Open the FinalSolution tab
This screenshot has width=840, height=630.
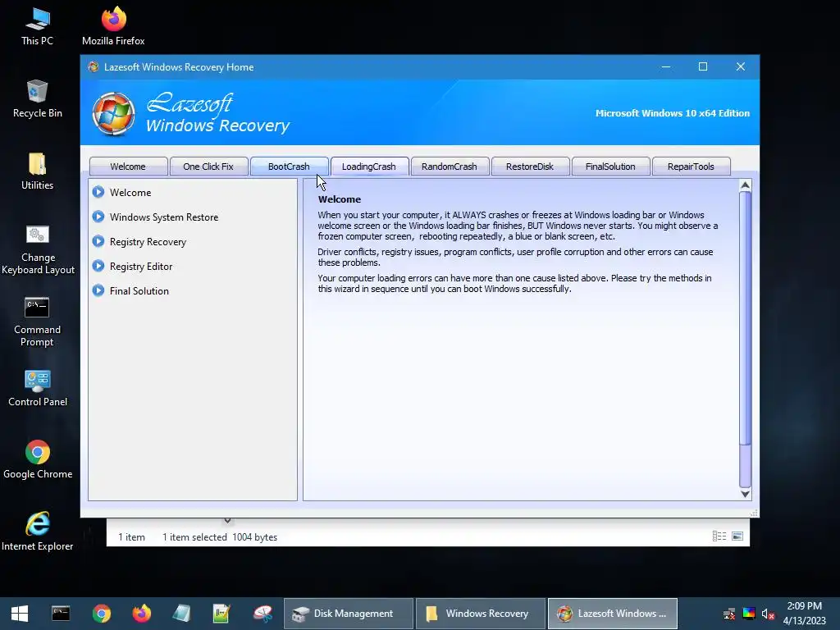coord(610,166)
